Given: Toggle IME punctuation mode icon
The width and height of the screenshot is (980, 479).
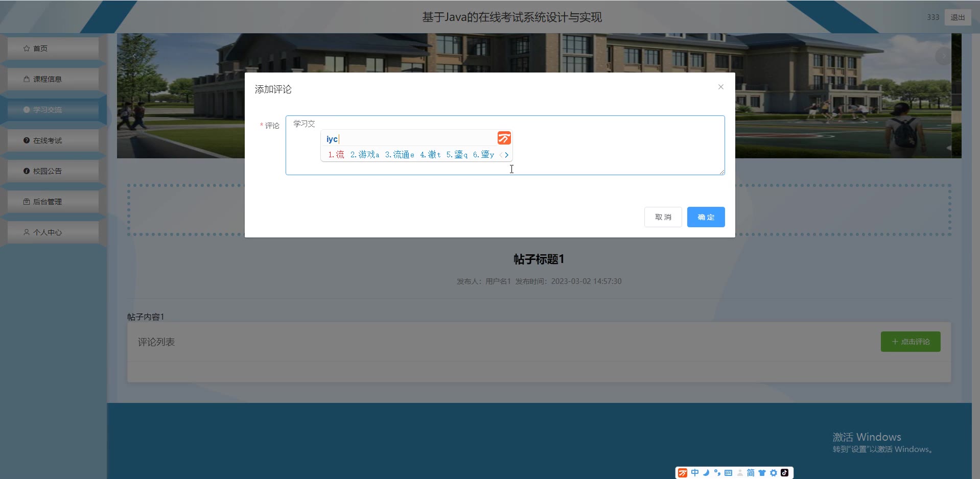Looking at the screenshot, I should click(x=717, y=473).
